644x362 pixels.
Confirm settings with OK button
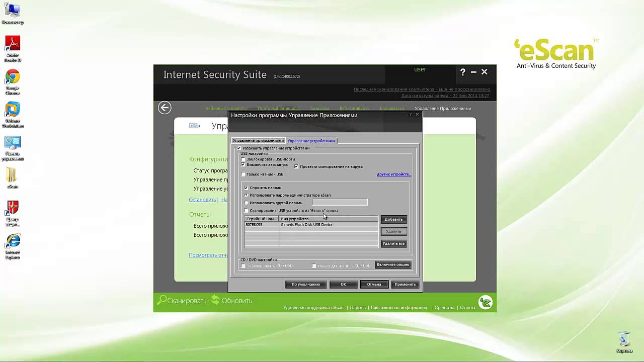[343, 284]
